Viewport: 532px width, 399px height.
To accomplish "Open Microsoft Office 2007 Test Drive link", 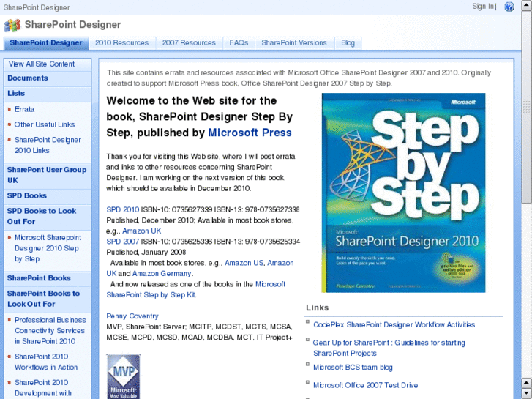I will 365,385.
